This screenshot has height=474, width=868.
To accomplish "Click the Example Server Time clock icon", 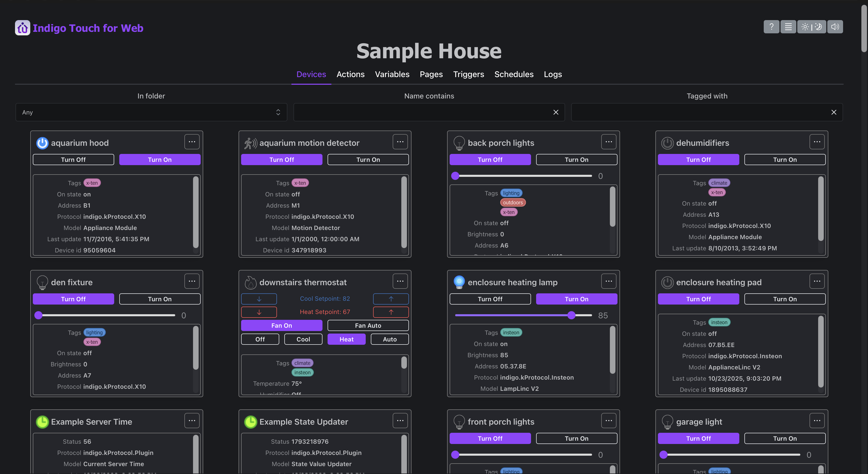I will pos(42,422).
